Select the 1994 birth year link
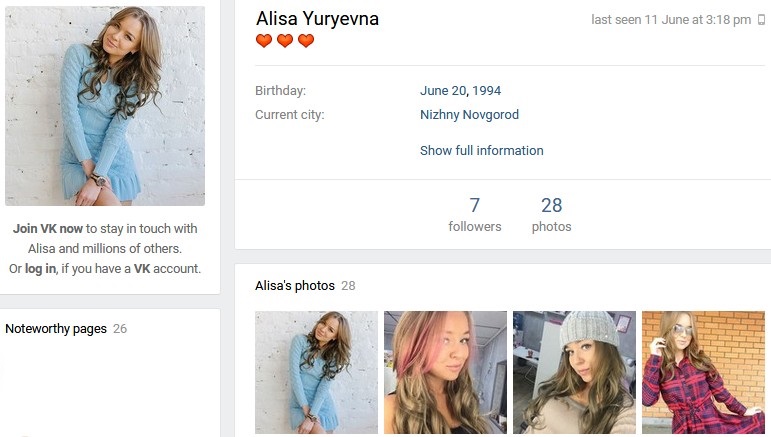The height and width of the screenshot is (437, 771). pos(487,91)
